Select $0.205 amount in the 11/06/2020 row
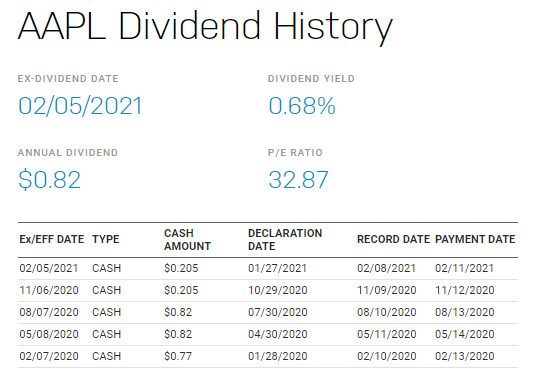The width and height of the screenshot is (547, 369). pos(181,290)
